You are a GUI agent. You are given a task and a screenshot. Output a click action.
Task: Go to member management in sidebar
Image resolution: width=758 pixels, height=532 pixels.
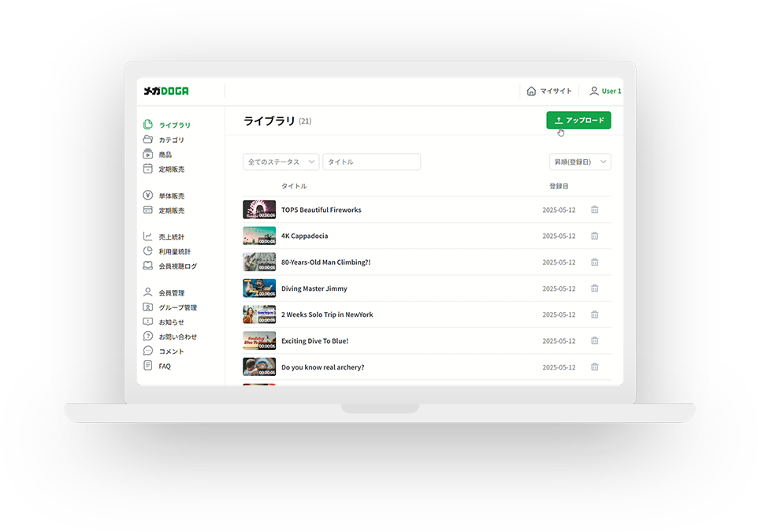click(171, 292)
